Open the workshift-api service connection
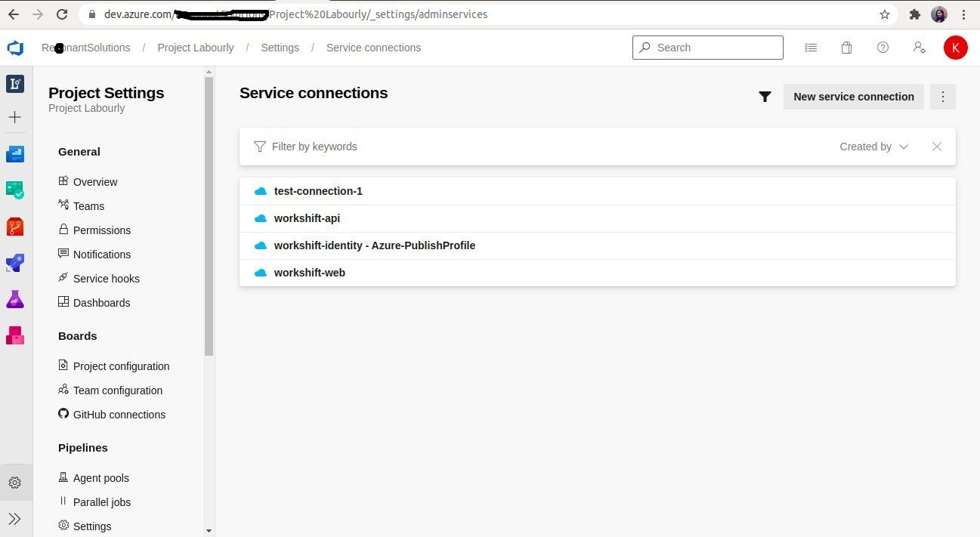980x537 pixels. 307,218
